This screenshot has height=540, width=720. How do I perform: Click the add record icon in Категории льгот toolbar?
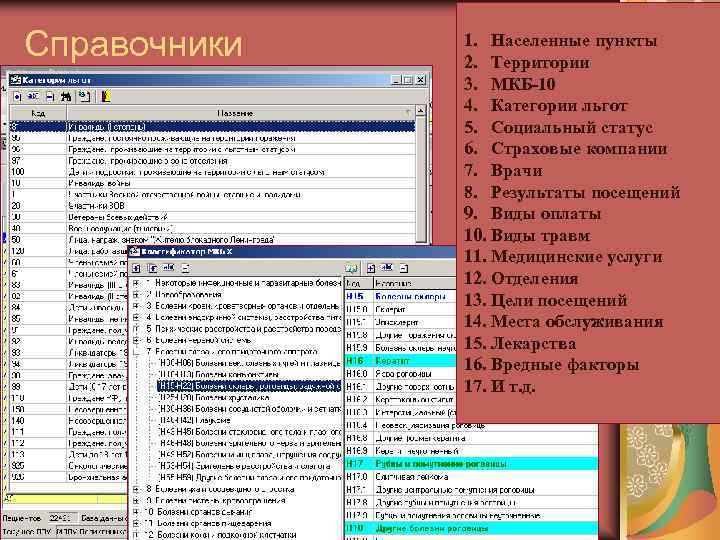[x=17, y=96]
